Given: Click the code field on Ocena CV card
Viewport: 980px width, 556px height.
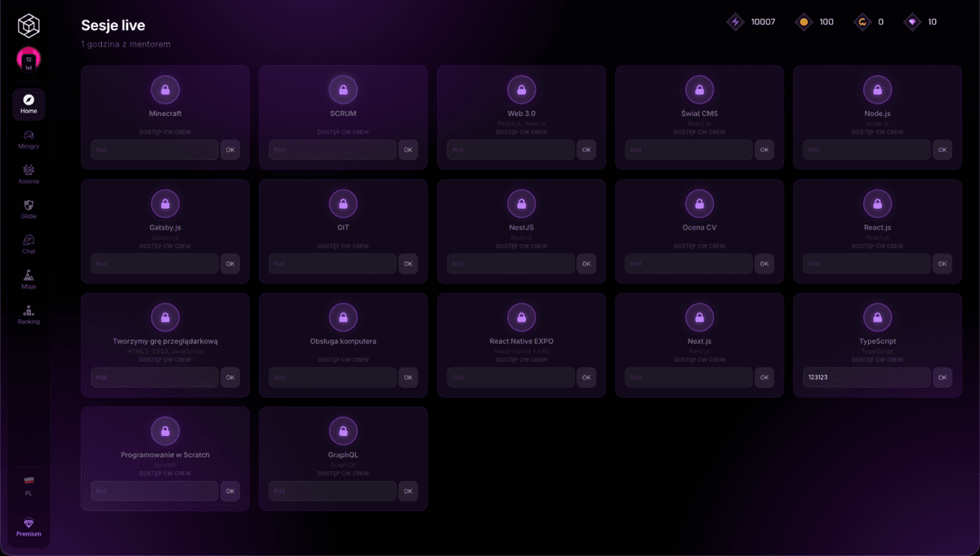Looking at the screenshot, I should coord(688,264).
